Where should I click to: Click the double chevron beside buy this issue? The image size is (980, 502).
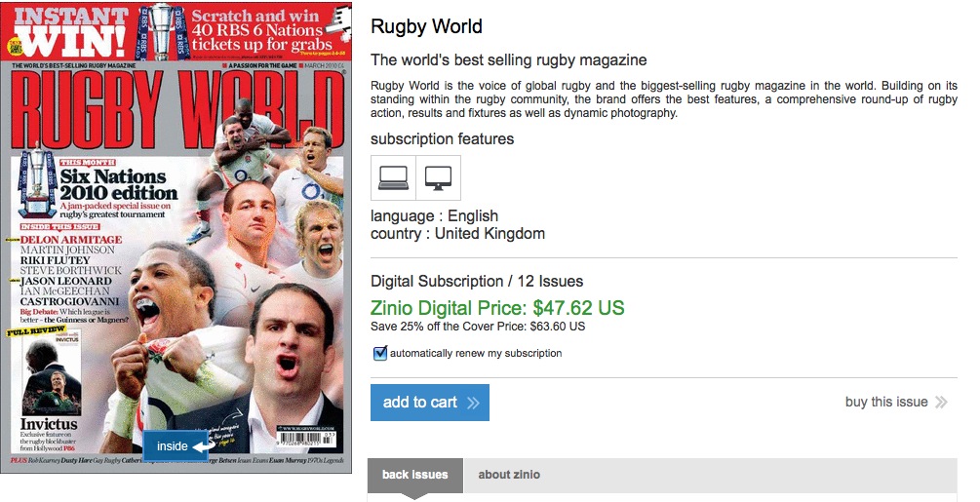941,403
